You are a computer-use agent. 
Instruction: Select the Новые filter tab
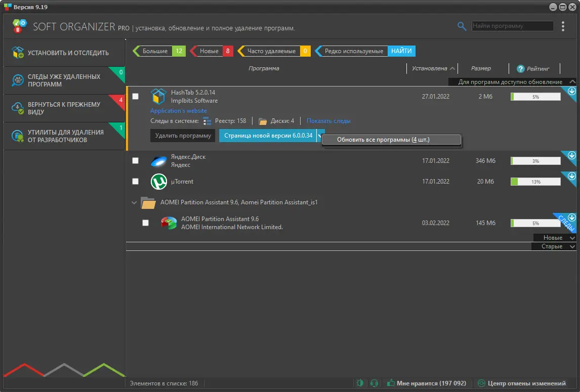coord(212,51)
